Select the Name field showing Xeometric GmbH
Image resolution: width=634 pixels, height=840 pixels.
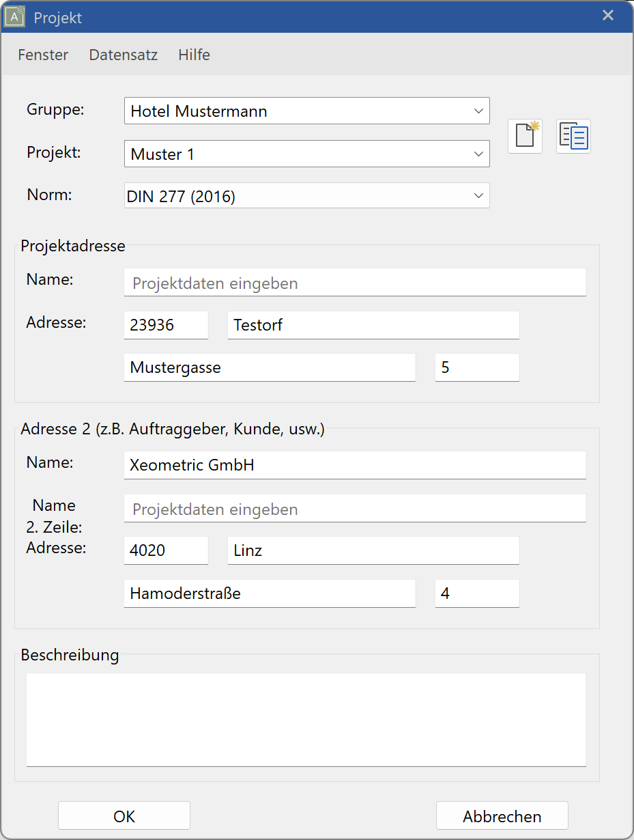point(354,464)
